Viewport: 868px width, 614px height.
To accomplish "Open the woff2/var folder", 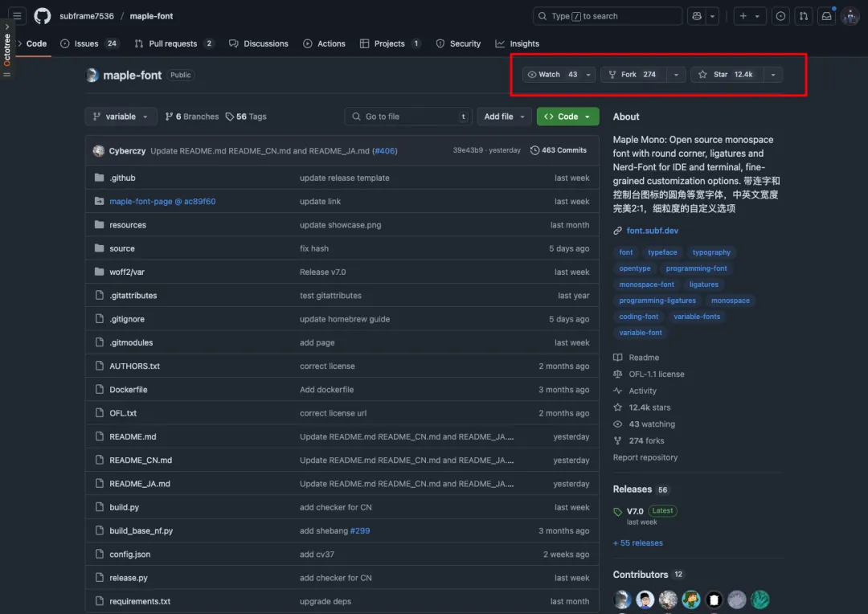I will [x=127, y=272].
